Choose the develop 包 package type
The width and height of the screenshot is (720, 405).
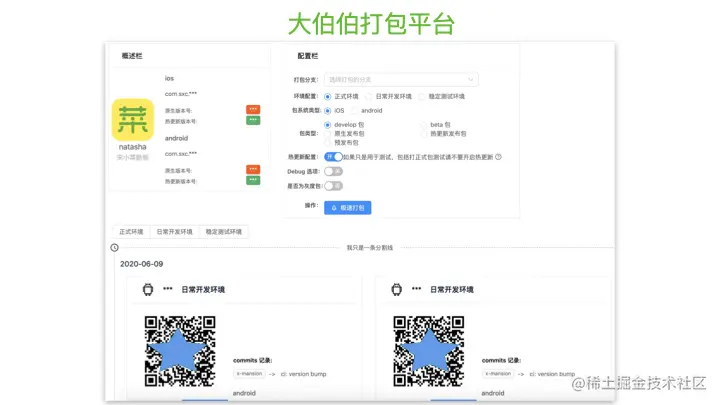tap(327, 125)
